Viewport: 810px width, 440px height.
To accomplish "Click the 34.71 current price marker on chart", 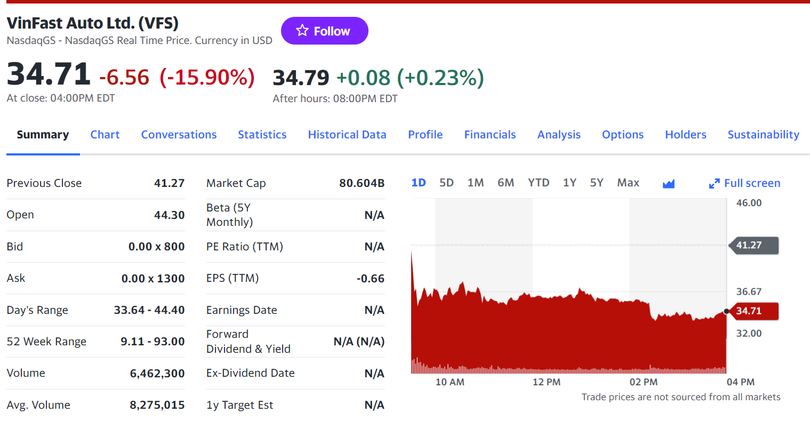I will click(x=748, y=312).
